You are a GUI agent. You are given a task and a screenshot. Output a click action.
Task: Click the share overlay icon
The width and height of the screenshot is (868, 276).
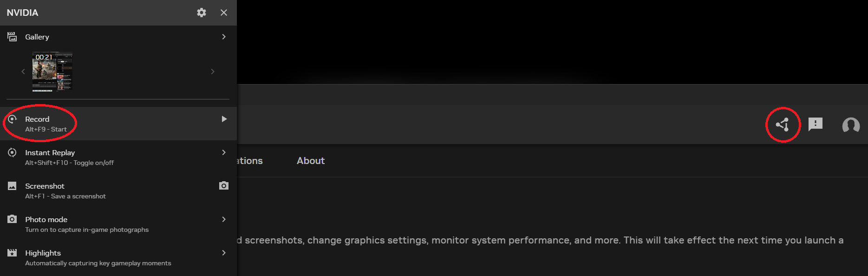click(783, 125)
